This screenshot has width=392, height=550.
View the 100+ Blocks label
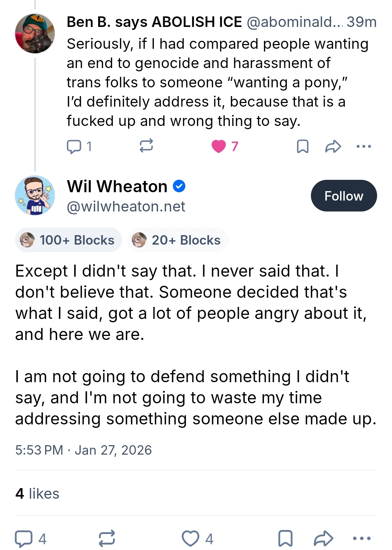point(68,240)
